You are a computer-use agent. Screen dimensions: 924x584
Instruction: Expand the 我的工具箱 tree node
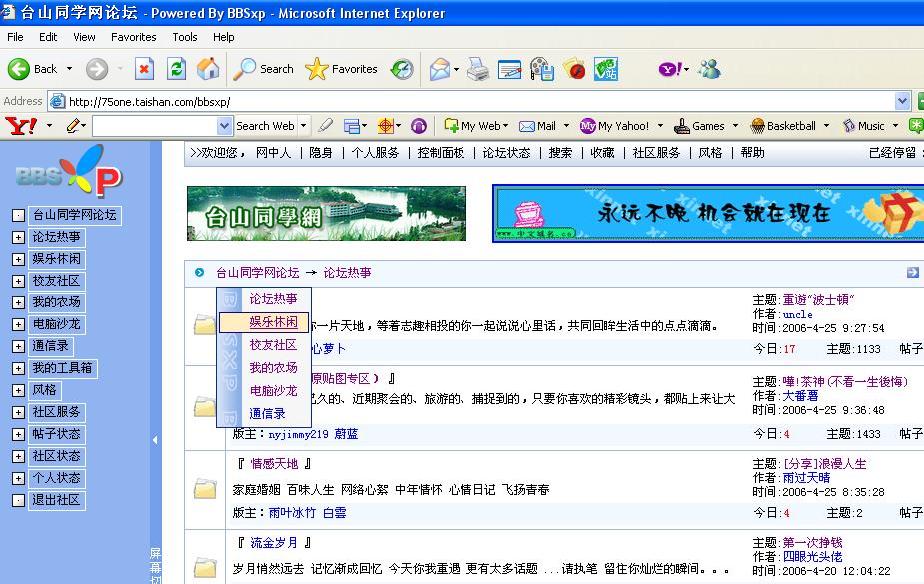pos(18,369)
